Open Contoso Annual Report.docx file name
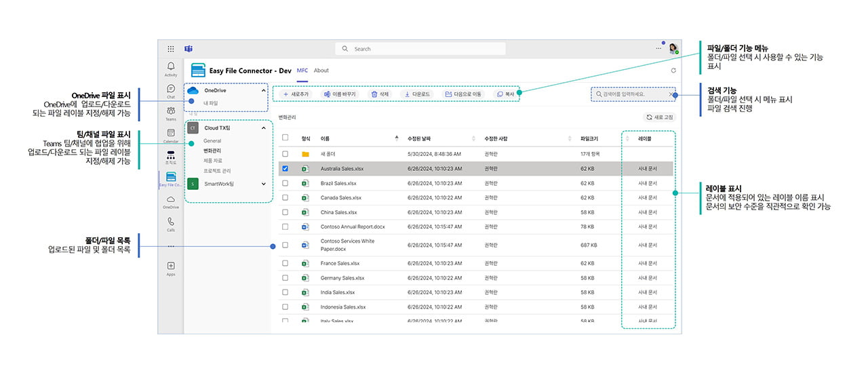This screenshot has width=868, height=373. 353,227
